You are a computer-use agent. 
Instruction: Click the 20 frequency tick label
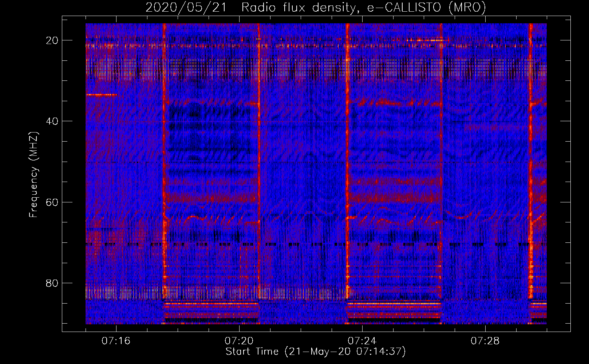pos(52,40)
